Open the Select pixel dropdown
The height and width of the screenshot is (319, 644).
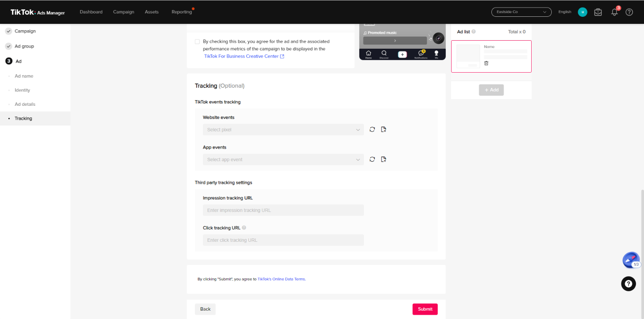coord(283,130)
